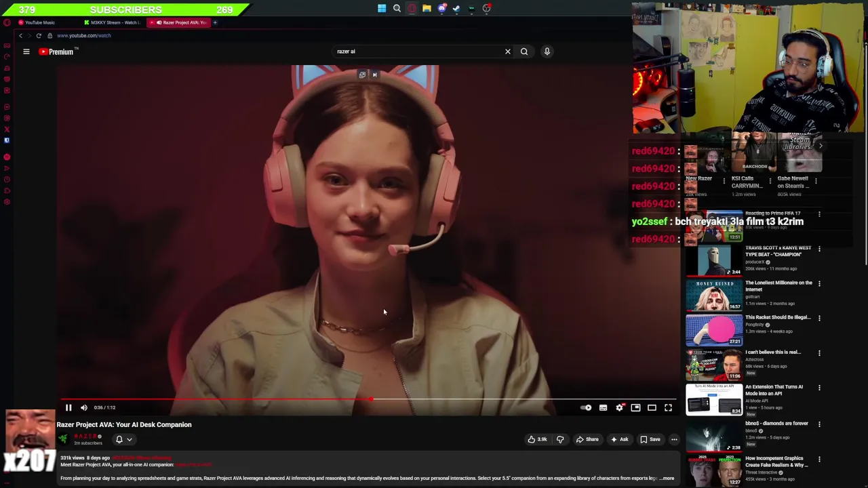Pause the Razer Project AVA video
The width and height of the screenshot is (868, 488).
click(x=68, y=407)
